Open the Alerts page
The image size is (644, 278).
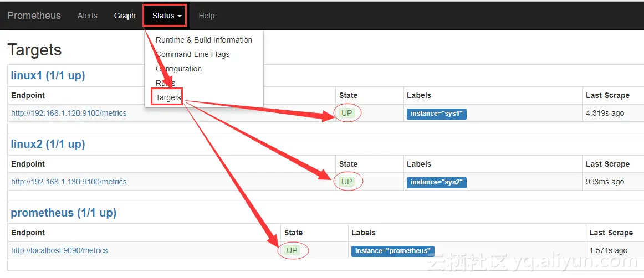click(x=88, y=16)
